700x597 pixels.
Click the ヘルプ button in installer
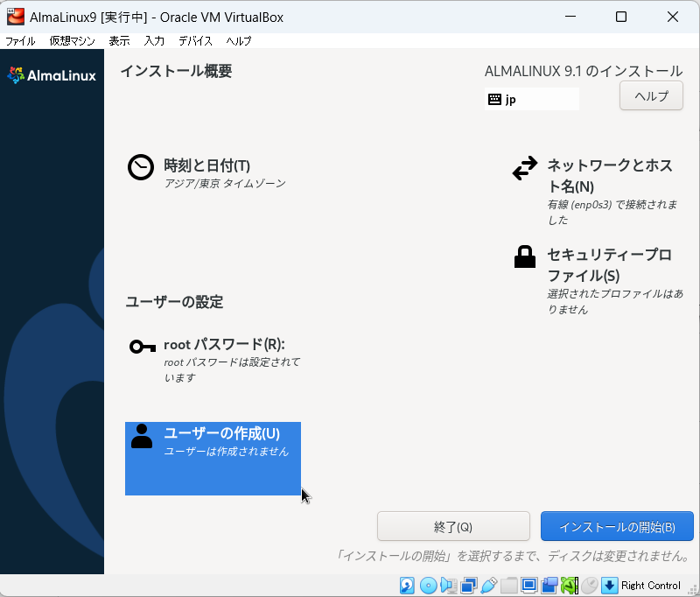click(651, 95)
